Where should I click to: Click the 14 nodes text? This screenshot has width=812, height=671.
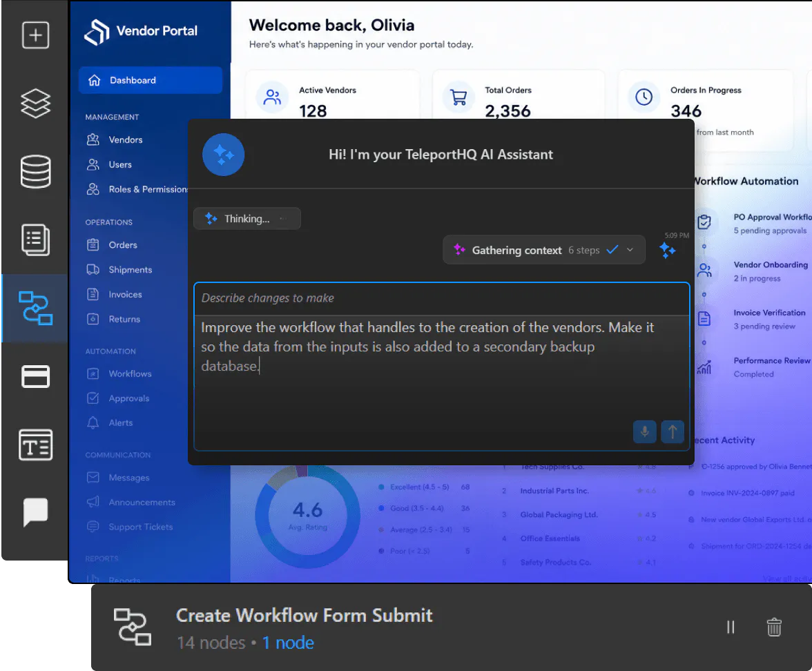click(x=211, y=643)
